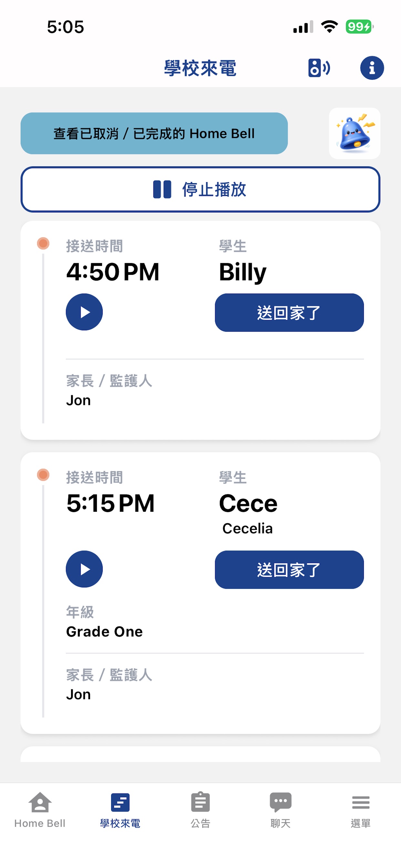Tap the Grade One label
Image resolution: width=401 pixels, height=868 pixels.
(x=105, y=631)
